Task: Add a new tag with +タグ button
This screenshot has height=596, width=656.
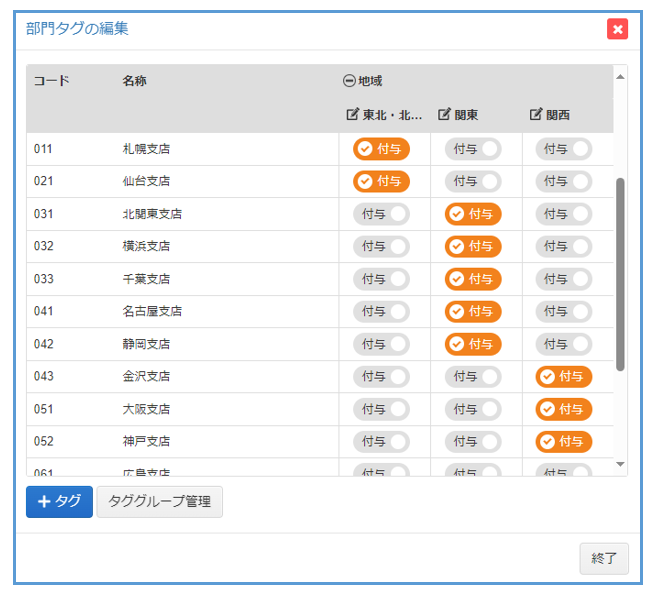Action: (x=59, y=502)
